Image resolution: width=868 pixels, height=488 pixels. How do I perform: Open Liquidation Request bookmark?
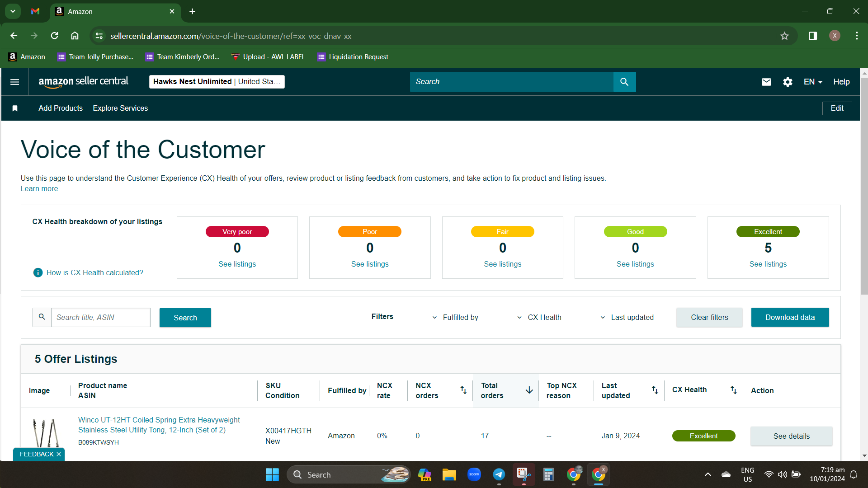pos(353,57)
